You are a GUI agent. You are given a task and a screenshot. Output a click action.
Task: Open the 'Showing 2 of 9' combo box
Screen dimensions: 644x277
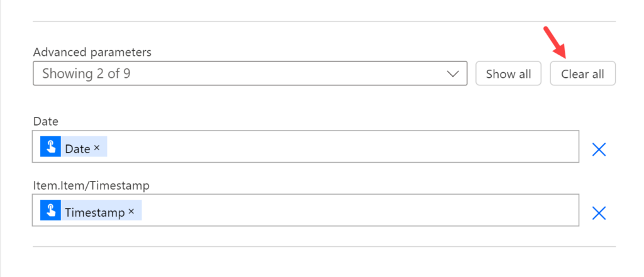(x=239, y=73)
